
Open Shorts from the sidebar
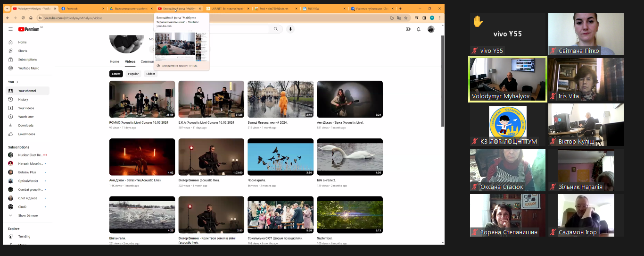point(23,51)
